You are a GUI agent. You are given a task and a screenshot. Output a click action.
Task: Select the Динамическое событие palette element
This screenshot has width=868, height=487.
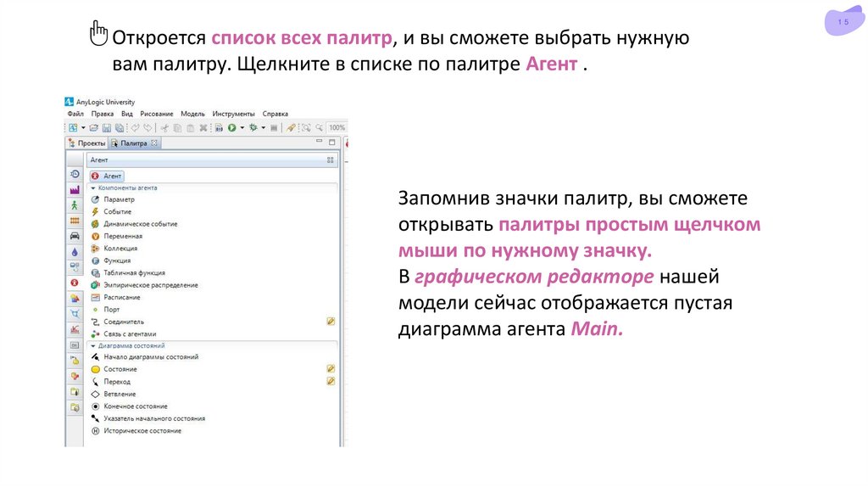coord(135,224)
